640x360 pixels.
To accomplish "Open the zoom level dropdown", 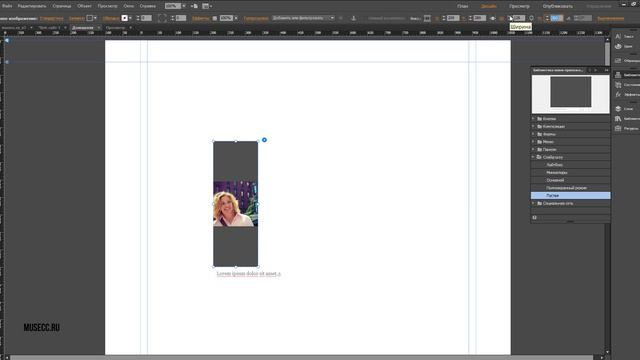I will coord(183,6).
